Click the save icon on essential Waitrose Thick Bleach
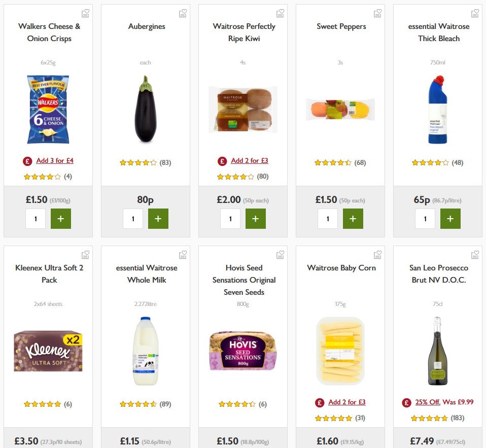 (x=474, y=13)
